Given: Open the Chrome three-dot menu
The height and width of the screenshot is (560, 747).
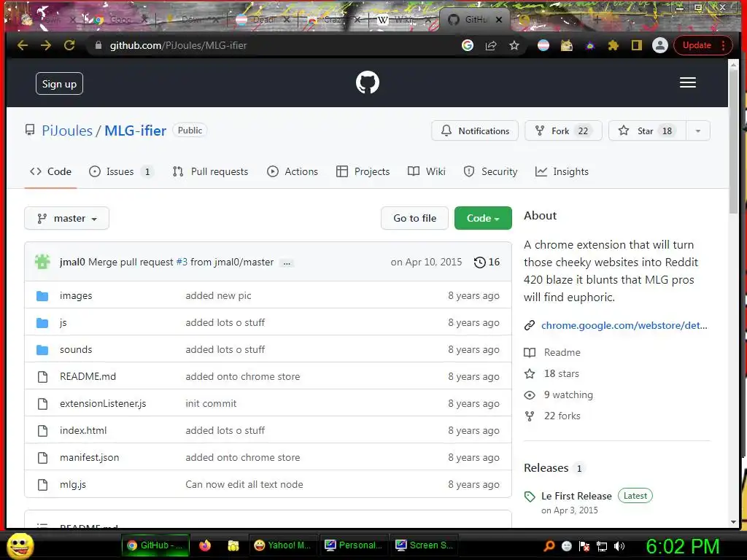Looking at the screenshot, I should point(723,45).
